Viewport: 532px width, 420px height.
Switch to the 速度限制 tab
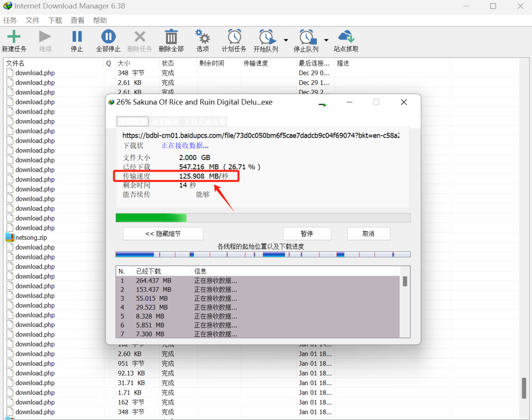[165, 122]
